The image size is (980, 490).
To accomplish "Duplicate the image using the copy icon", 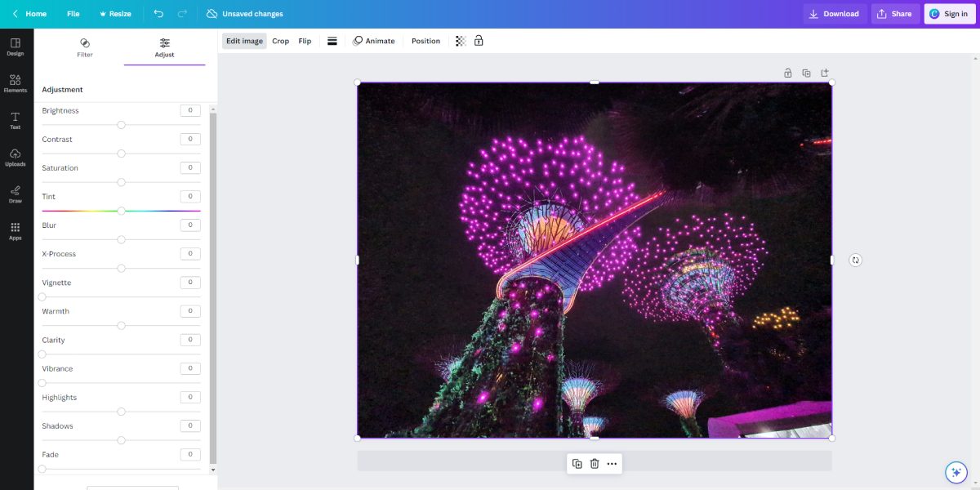I will tap(578, 463).
